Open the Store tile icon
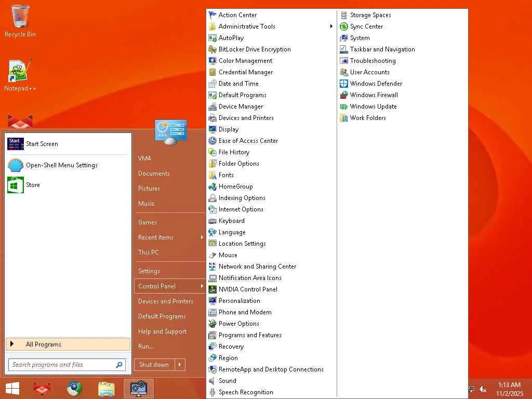Image resolution: width=532 pixels, height=399 pixels. pyautogui.click(x=15, y=185)
